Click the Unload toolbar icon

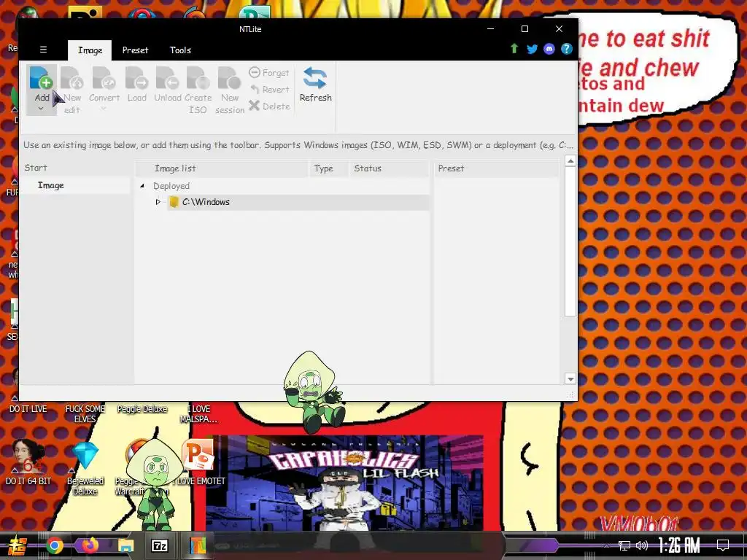[167, 77]
